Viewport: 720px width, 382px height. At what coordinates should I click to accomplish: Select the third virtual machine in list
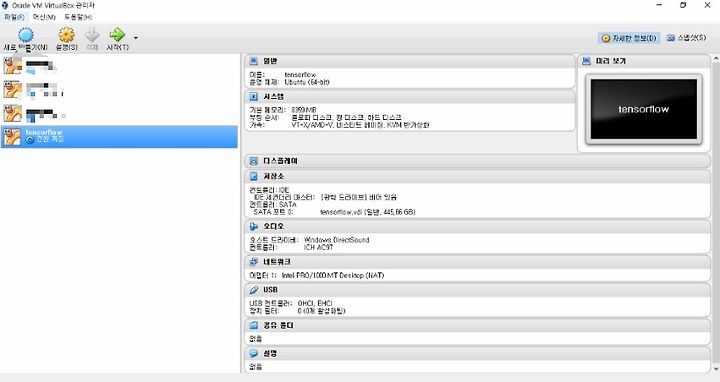click(119, 113)
